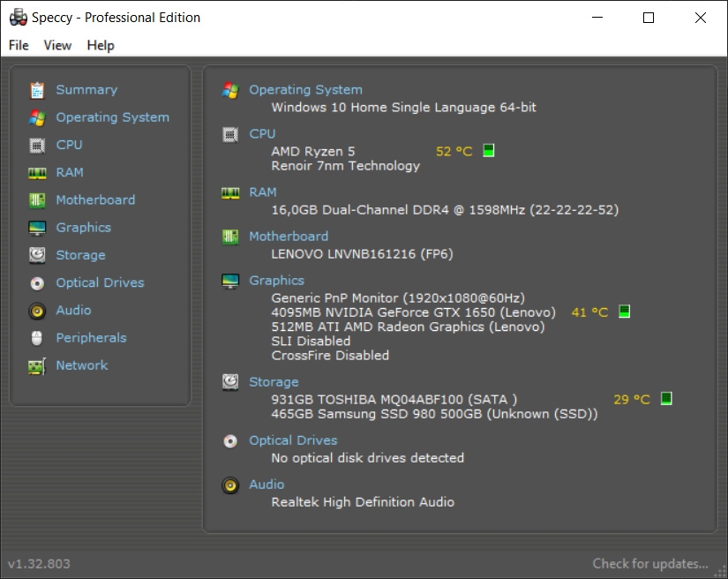The width and height of the screenshot is (728, 579).
Task: Click the Operating System Windows flag sidebar icon
Action: point(37,118)
